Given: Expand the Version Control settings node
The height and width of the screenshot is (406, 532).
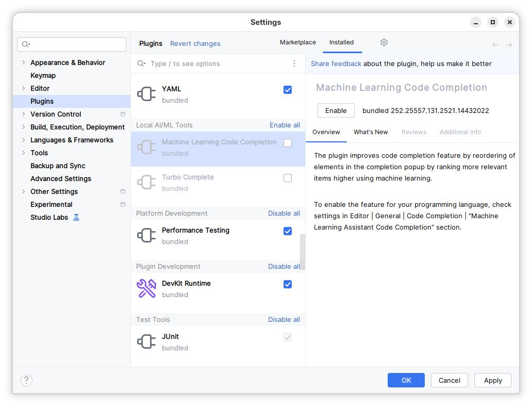Looking at the screenshot, I should coord(23,114).
